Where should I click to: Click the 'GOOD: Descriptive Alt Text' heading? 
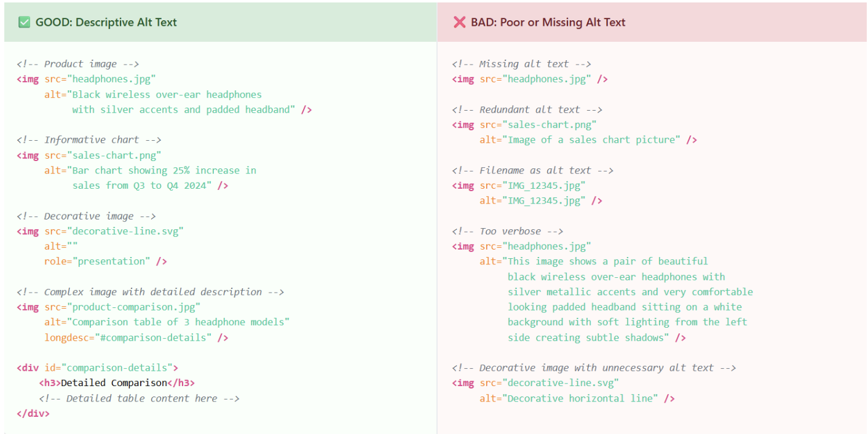tap(106, 23)
